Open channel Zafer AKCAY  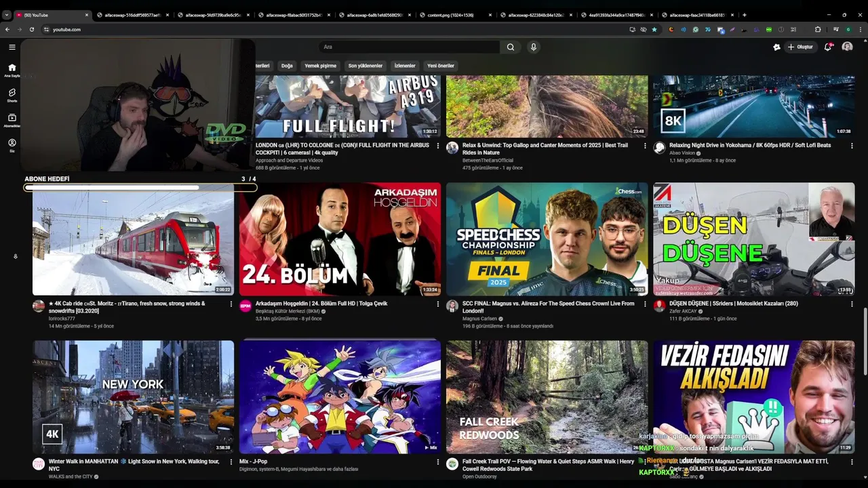(x=683, y=311)
